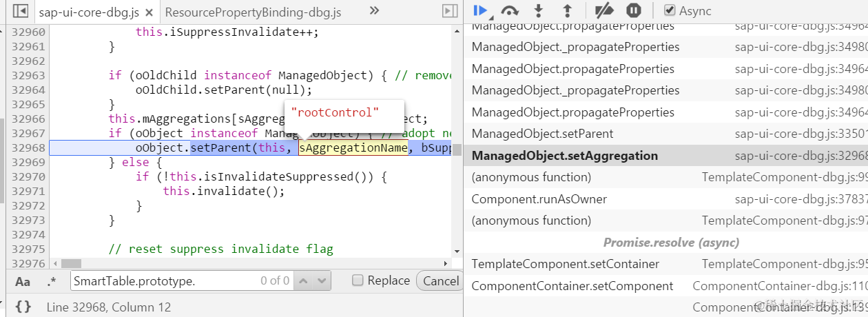
Task: Toggle the debugger sidebar icon
Action: point(450,11)
